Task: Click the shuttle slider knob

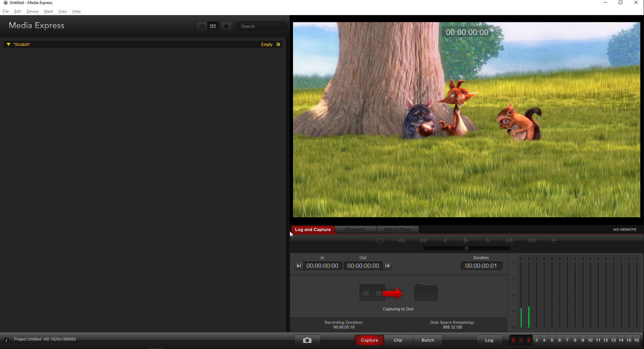Action: pyautogui.click(x=467, y=248)
